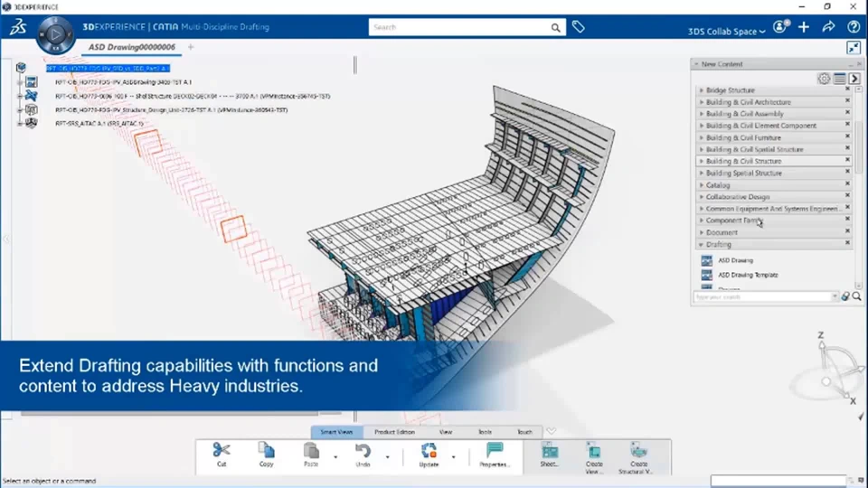The height and width of the screenshot is (488, 868).
Task: Select the ASD Drawing00000006 tab
Action: click(x=132, y=48)
